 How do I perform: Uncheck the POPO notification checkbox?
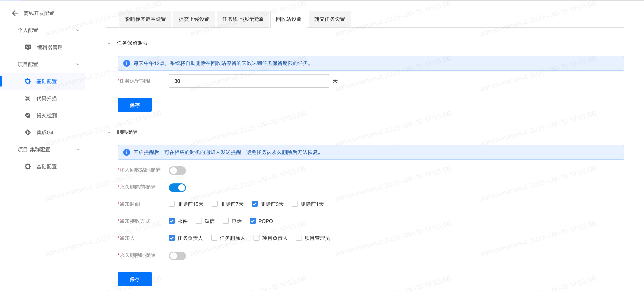pos(253,221)
